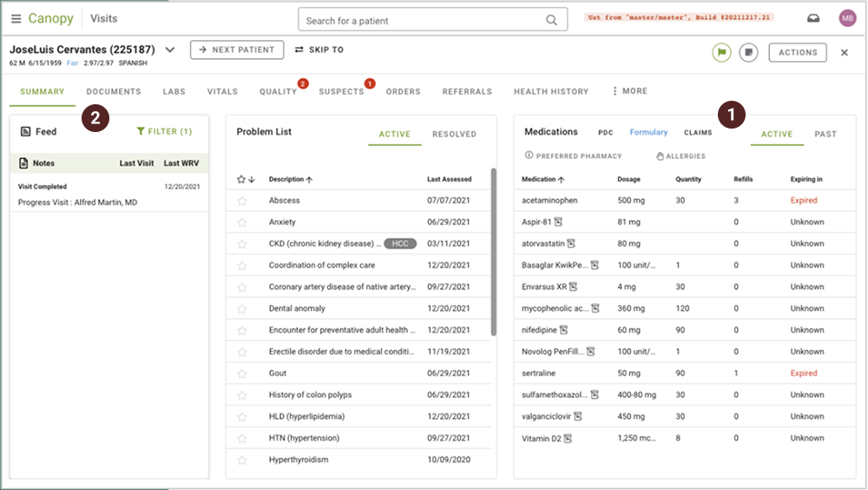Open the MB user avatar

point(846,18)
